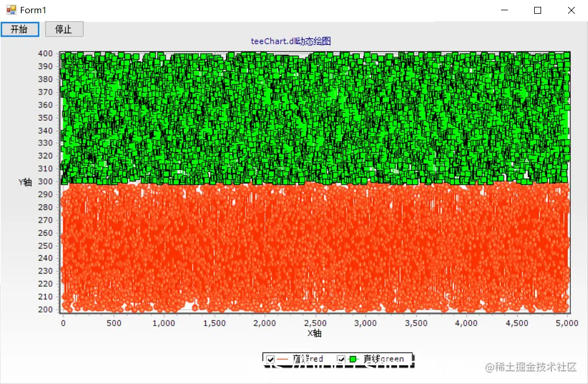
Task: Select the 直线red legend label
Action: [x=308, y=359]
